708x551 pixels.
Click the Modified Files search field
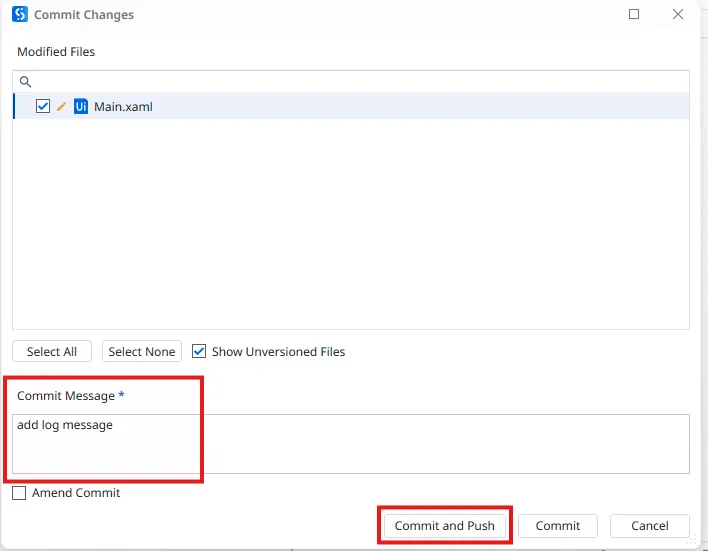[350, 82]
